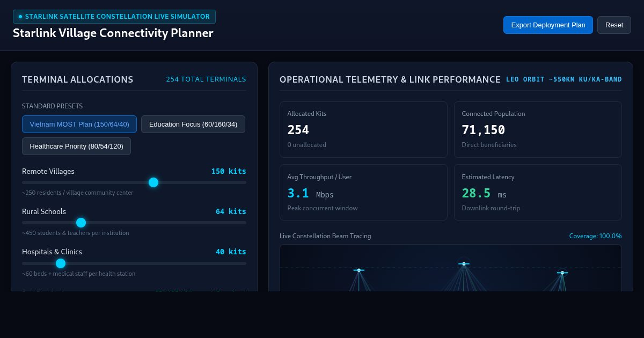Click the 'OPERATIONAL TELEMETRY & LINK PERFORMANCE' heading
Viewport: 644px width, 338px height.
pos(390,79)
